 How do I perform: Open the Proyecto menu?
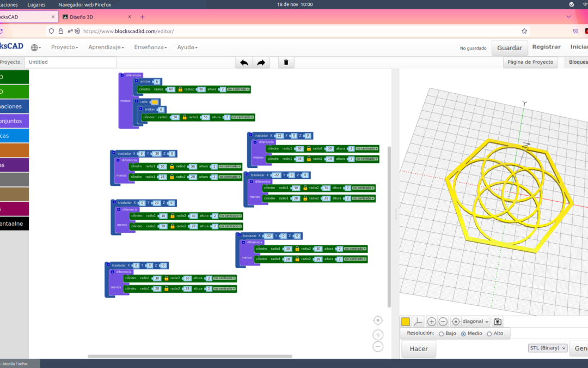pos(64,47)
